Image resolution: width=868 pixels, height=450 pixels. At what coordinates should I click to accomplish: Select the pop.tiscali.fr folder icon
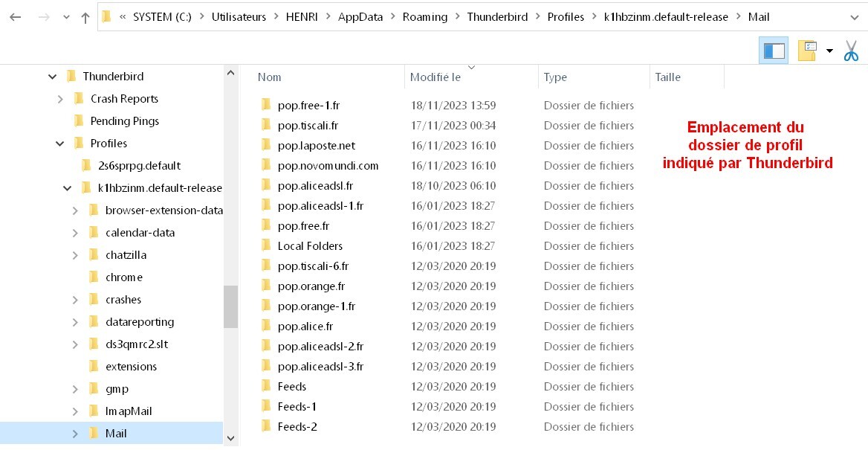[x=266, y=125]
